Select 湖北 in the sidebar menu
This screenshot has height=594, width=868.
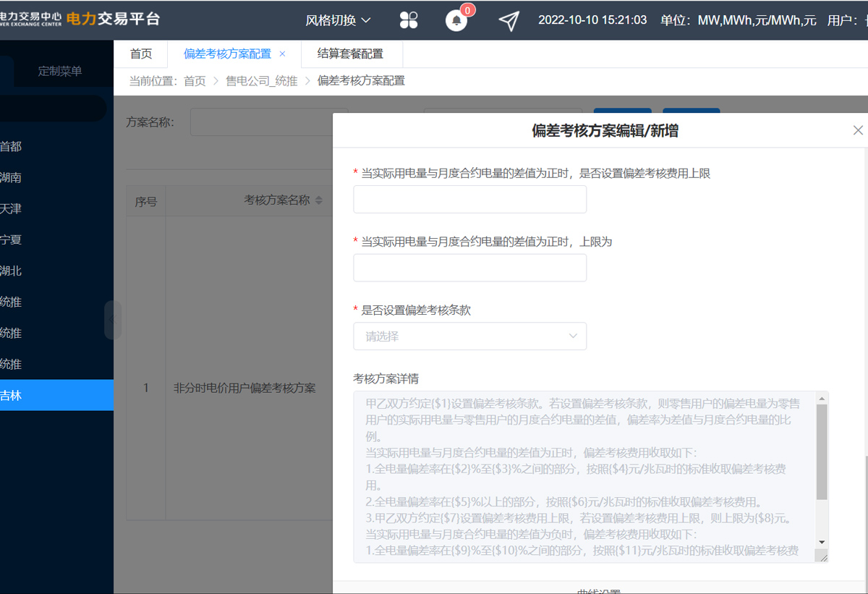56,271
